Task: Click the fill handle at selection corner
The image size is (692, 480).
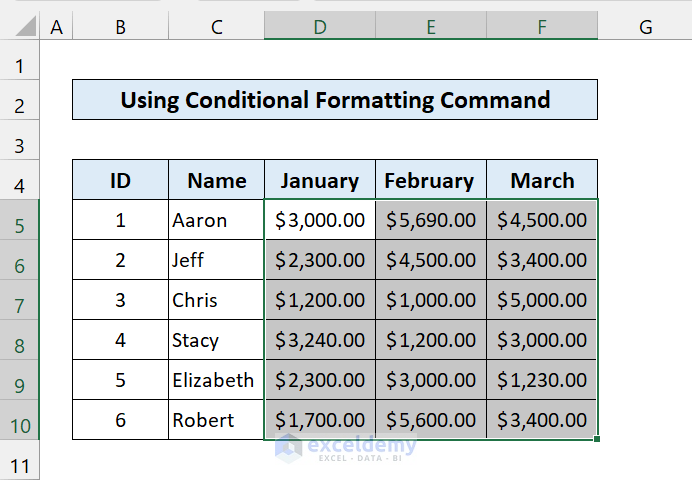Action: [x=598, y=439]
